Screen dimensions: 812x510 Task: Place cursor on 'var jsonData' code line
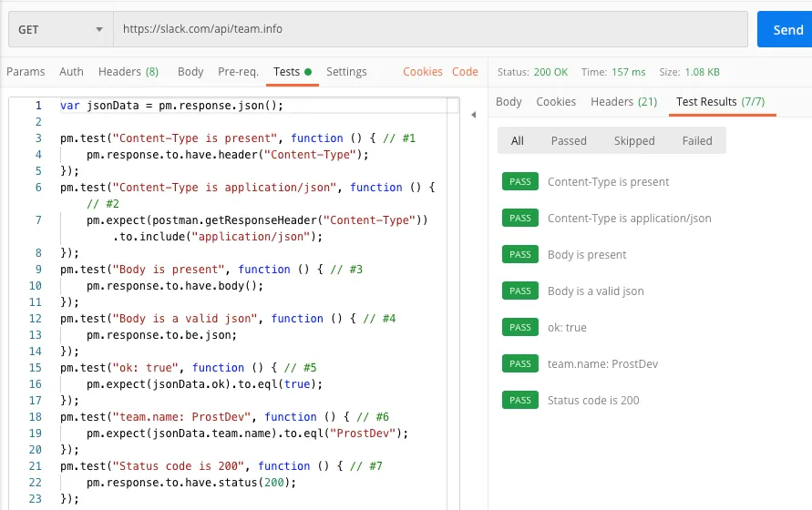[x=171, y=106]
